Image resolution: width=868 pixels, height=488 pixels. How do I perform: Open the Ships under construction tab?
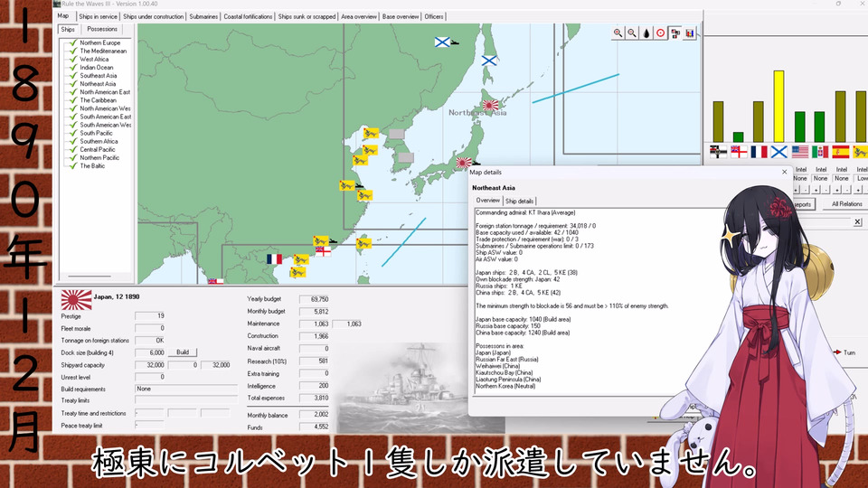154,16
